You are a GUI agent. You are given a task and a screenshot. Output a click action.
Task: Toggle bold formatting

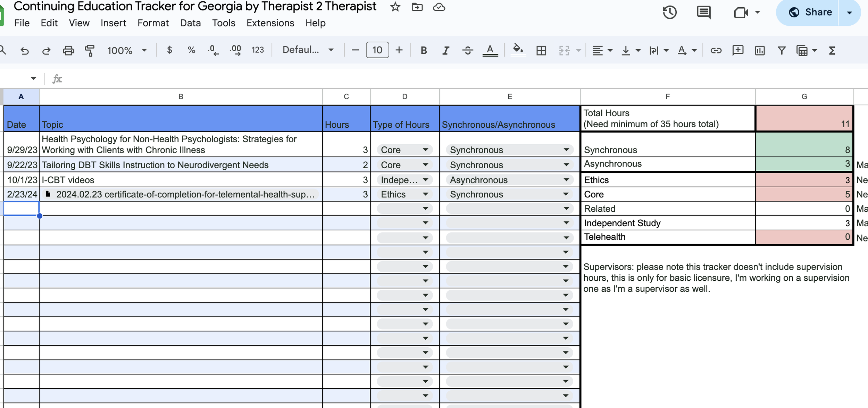(424, 50)
